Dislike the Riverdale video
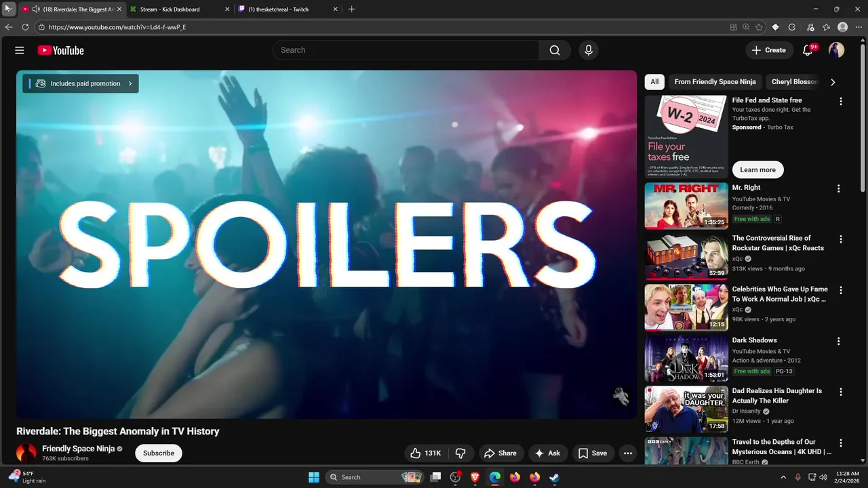This screenshot has width=868, height=488. coord(460,453)
